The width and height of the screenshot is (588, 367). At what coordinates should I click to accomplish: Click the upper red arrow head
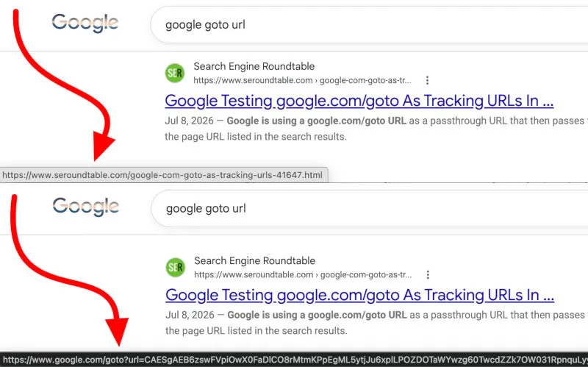point(103,146)
